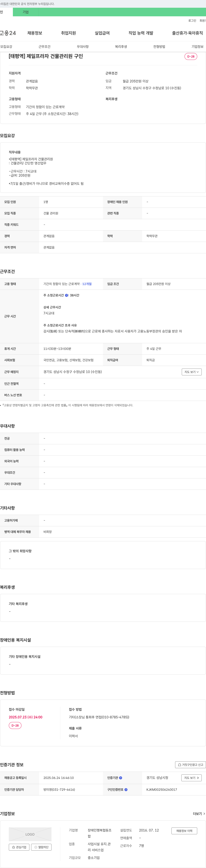Image resolution: width=206 pixels, height=868 pixels.
Task: Click the company LOGO placeholder image
Action: (30, 834)
